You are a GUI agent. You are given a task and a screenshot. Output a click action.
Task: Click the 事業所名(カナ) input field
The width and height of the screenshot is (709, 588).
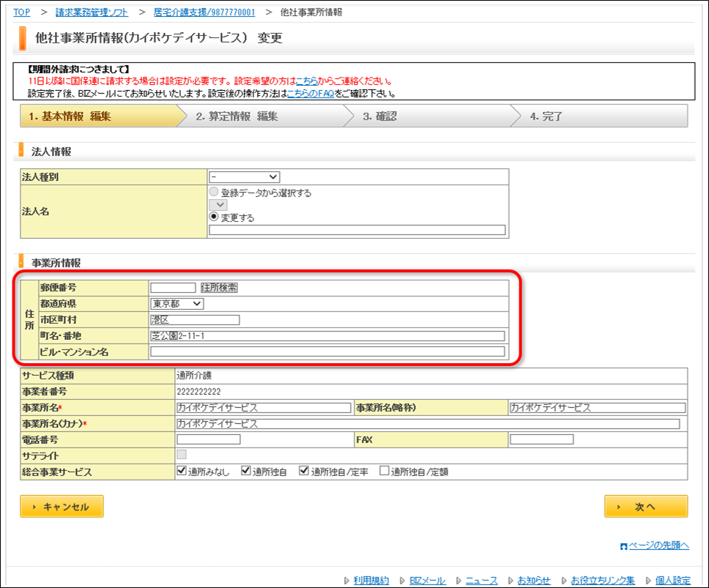pyautogui.click(x=428, y=423)
